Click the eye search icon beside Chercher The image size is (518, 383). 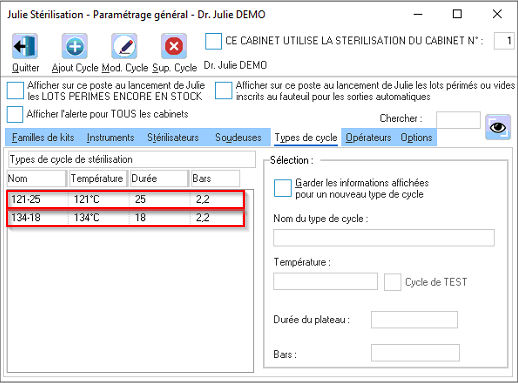(498, 127)
